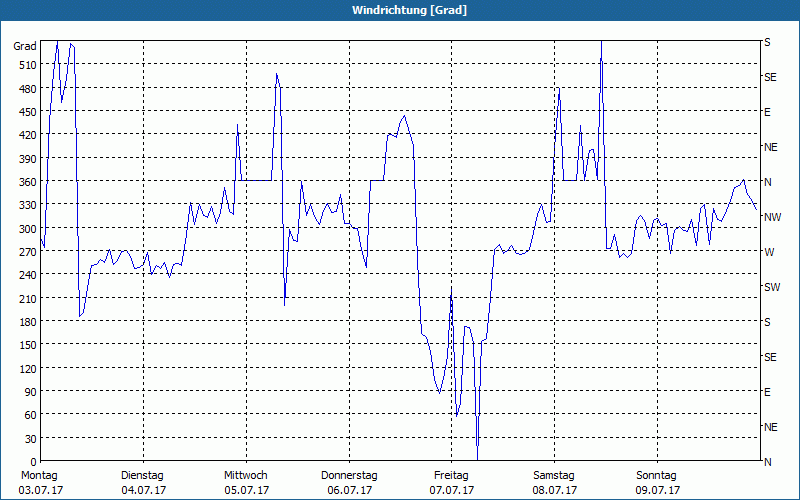Click the 480 value on the left axis
Viewport: 800px width, 500px height.
pos(28,89)
